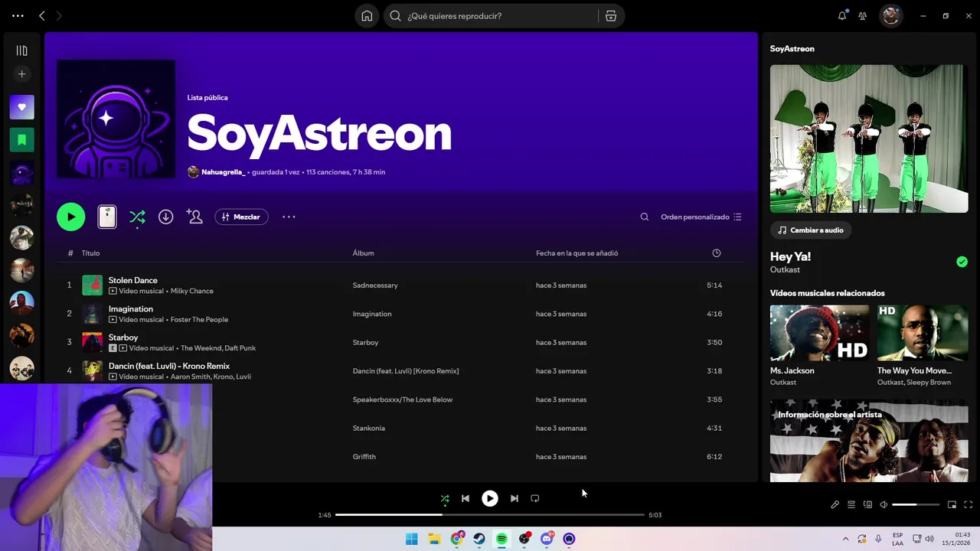This screenshot has height=551, width=980.
Task: Open connect to a device
Action: (868, 505)
